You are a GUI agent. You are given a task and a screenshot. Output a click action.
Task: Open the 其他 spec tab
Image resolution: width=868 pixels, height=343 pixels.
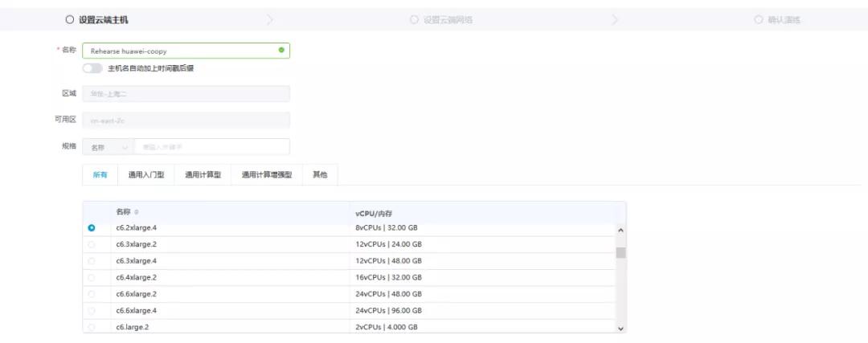319,175
